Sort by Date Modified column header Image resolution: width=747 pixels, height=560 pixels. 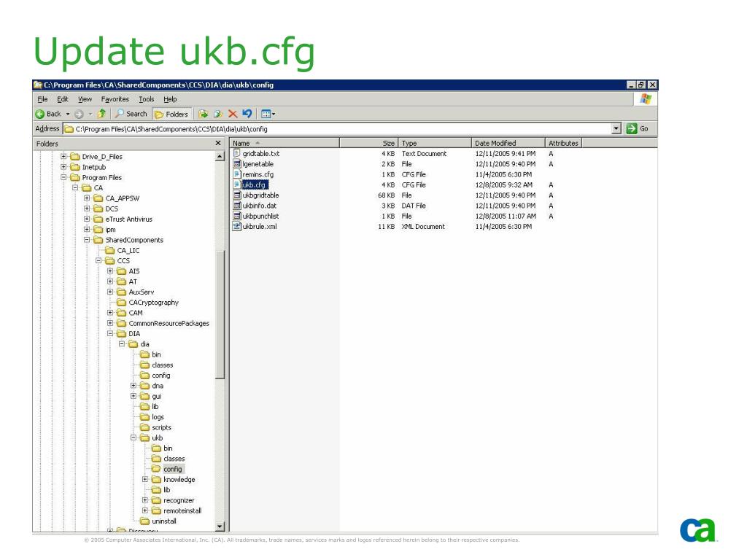(508, 143)
